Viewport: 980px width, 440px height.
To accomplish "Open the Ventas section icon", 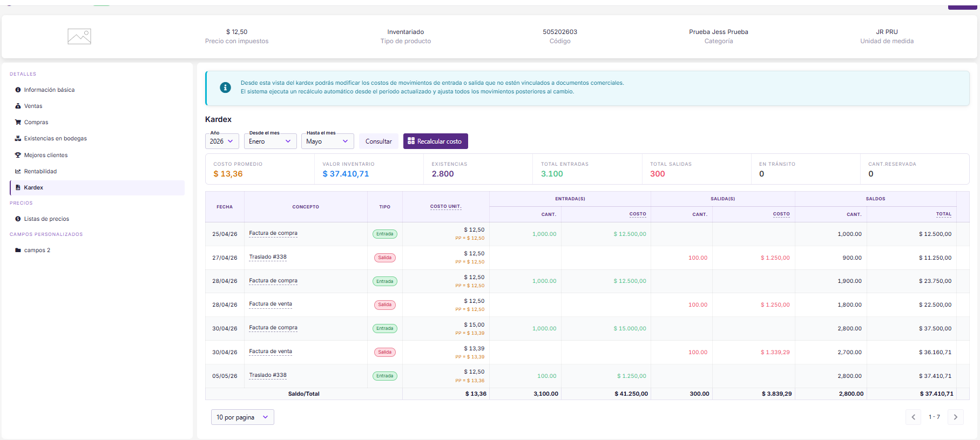I will click(18, 106).
